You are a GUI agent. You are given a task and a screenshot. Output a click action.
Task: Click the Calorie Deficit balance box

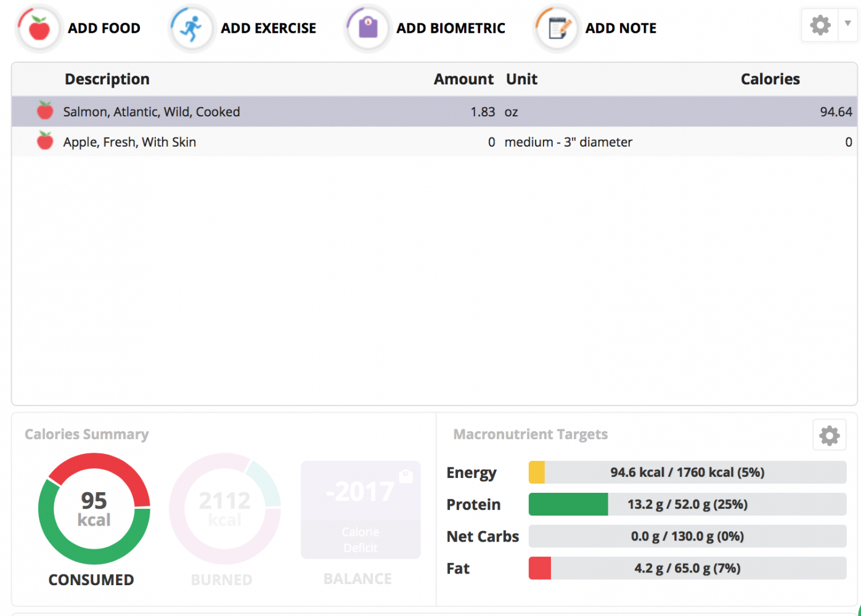[361, 509]
